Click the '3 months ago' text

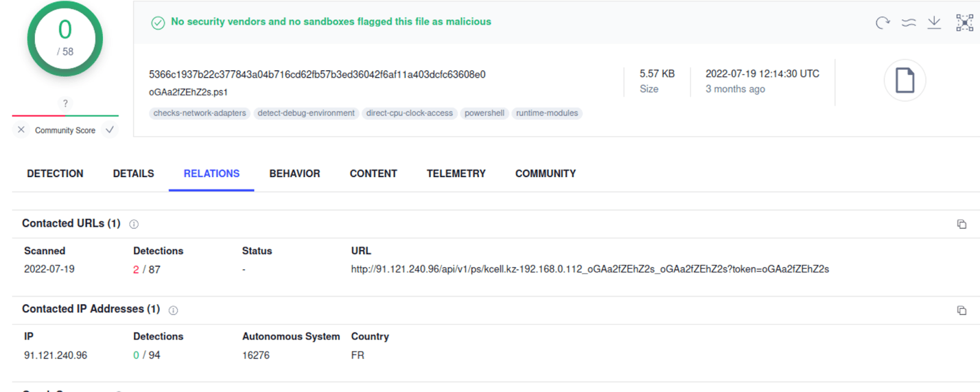pyautogui.click(x=735, y=89)
